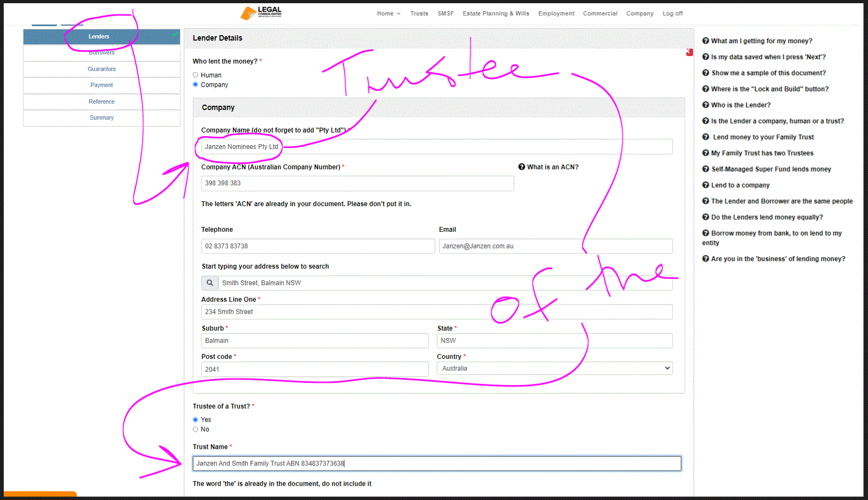This screenshot has width=868, height=500.
Task: Click the Trust Name input field
Action: tap(437, 464)
